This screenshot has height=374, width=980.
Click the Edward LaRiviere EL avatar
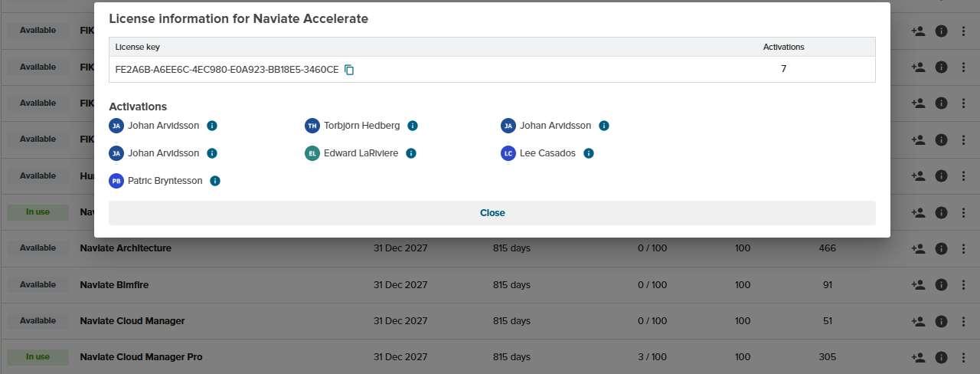312,153
